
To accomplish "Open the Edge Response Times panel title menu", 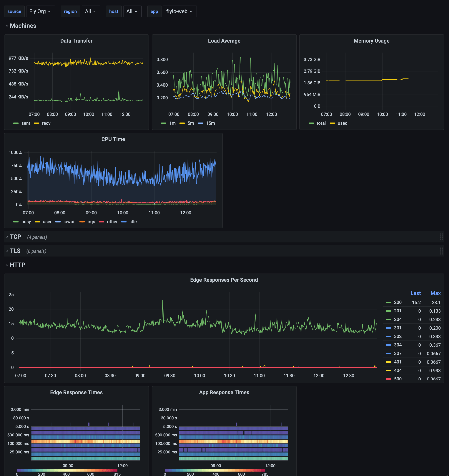I will (x=76, y=392).
